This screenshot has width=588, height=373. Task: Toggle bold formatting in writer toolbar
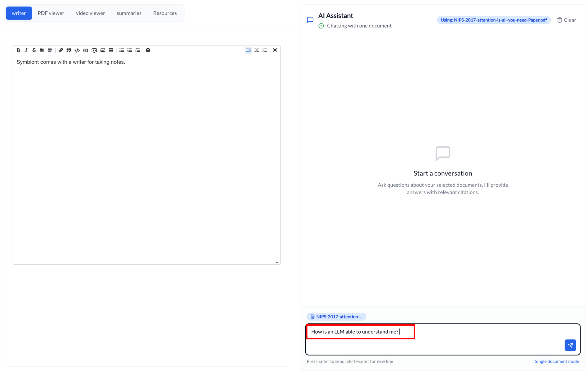(18, 50)
